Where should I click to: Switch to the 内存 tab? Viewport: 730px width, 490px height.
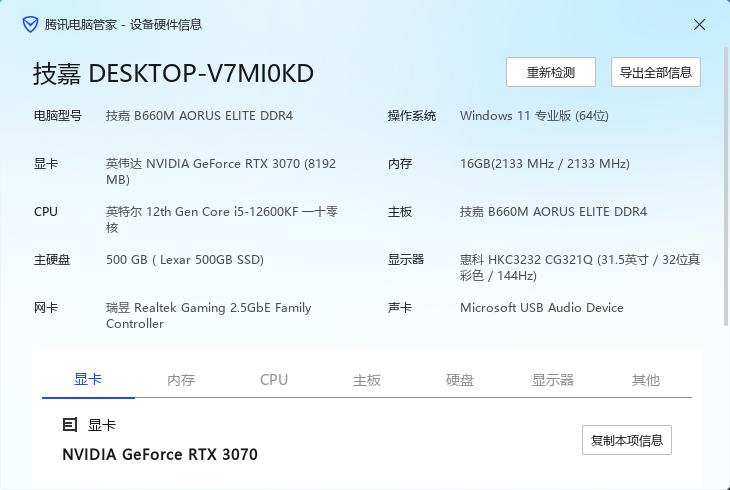181,380
